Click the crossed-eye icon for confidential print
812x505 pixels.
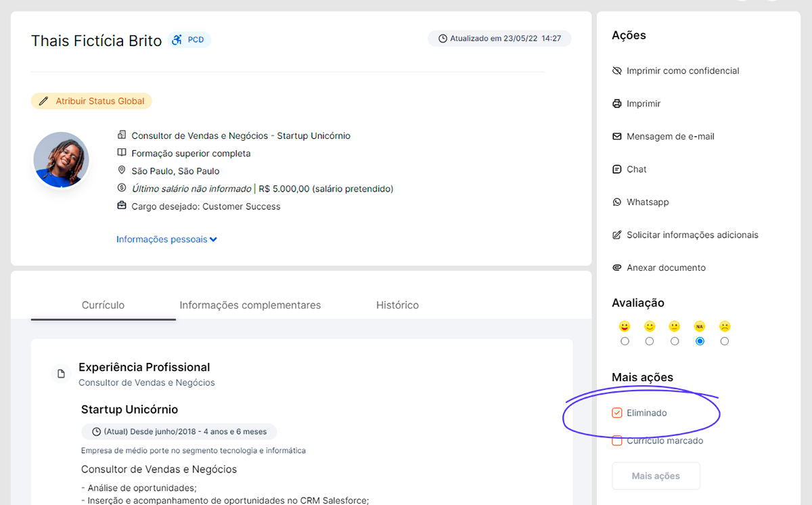[x=616, y=70]
